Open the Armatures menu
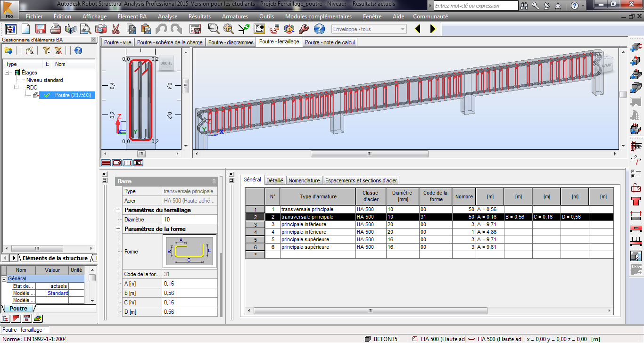 pyautogui.click(x=235, y=16)
